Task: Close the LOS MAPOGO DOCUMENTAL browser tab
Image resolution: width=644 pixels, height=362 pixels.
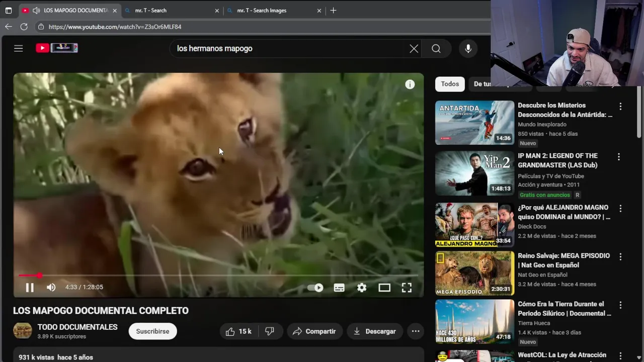Action: pyautogui.click(x=115, y=10)
